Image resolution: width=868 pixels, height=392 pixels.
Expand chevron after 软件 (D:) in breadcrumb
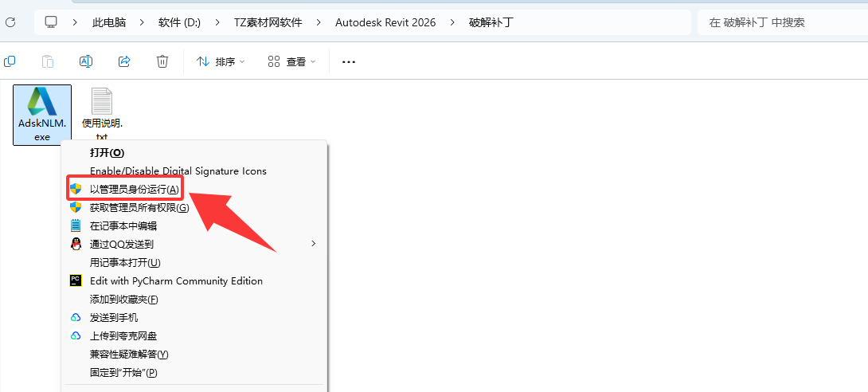pos(217,22)
